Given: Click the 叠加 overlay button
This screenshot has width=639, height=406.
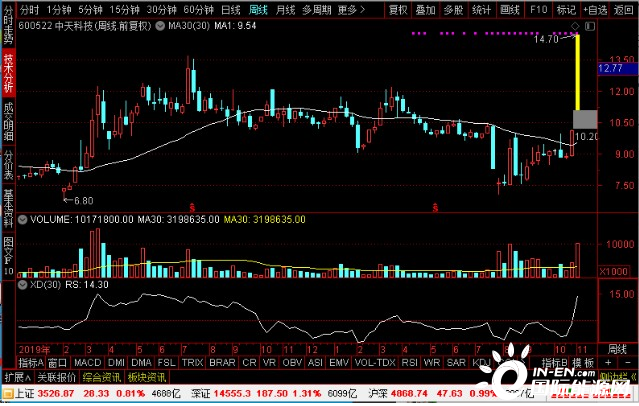Looking at the screenshot, I should tap(426, 8).
